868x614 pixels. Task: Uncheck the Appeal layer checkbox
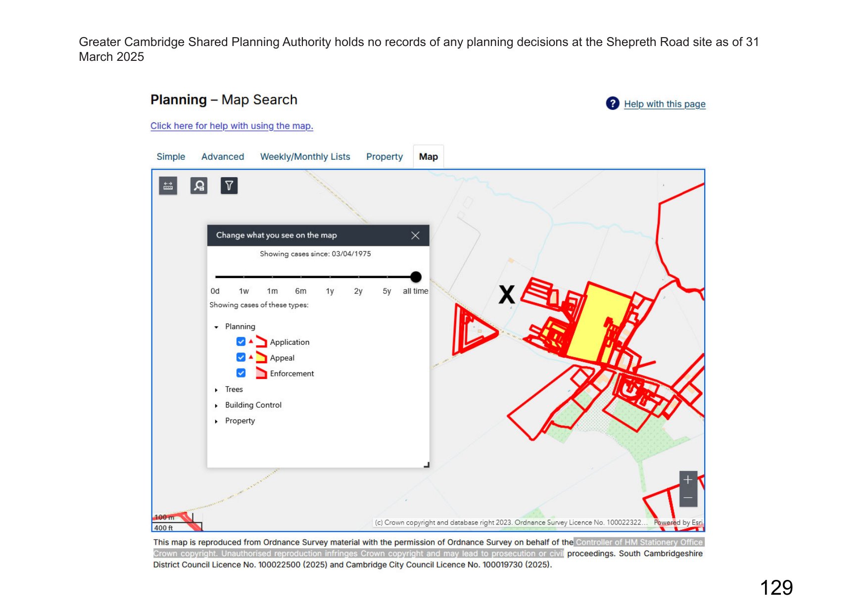tap(241, 357)
